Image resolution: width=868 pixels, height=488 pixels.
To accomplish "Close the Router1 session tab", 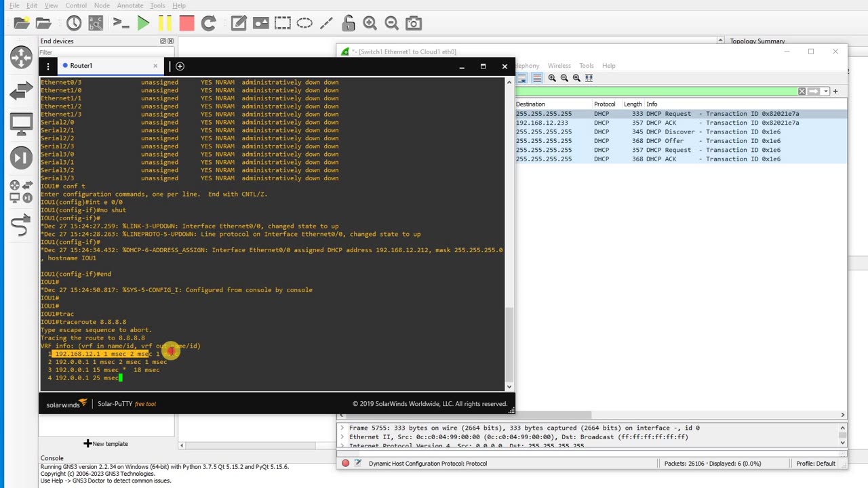I will (155, 66).
